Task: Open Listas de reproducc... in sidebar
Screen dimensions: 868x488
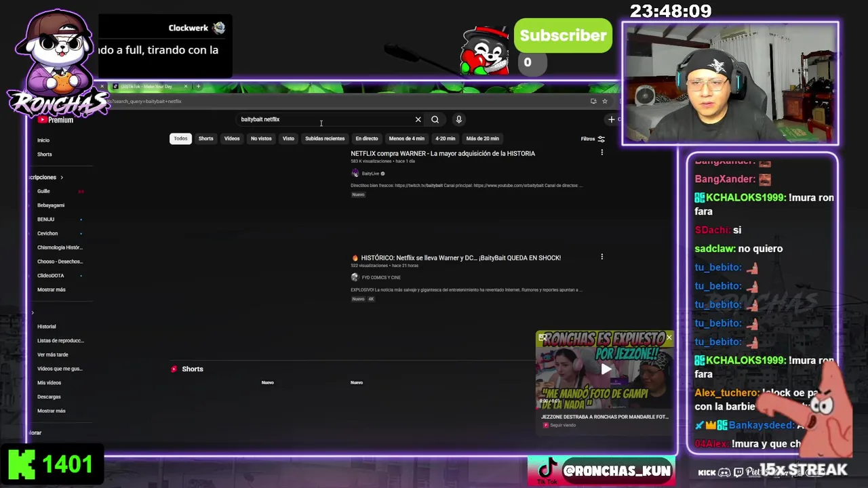Action: pyautogui.click(x=60, y=341)
